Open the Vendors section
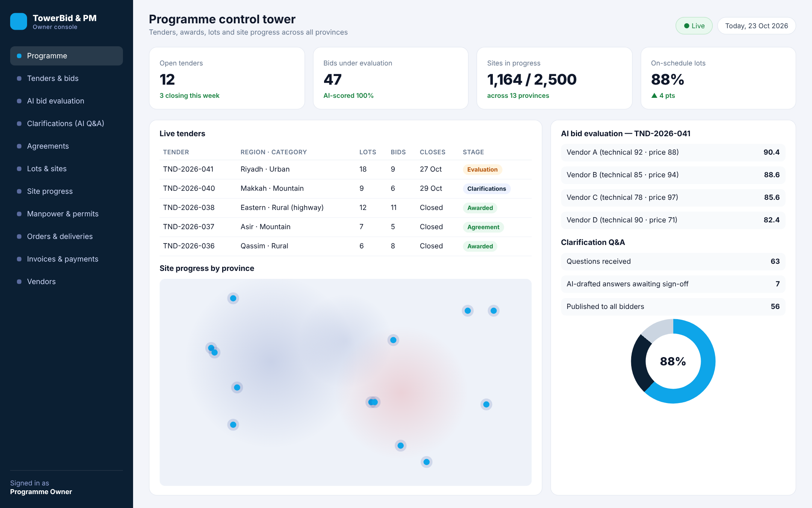812x508 pixels. click(67, 281)
